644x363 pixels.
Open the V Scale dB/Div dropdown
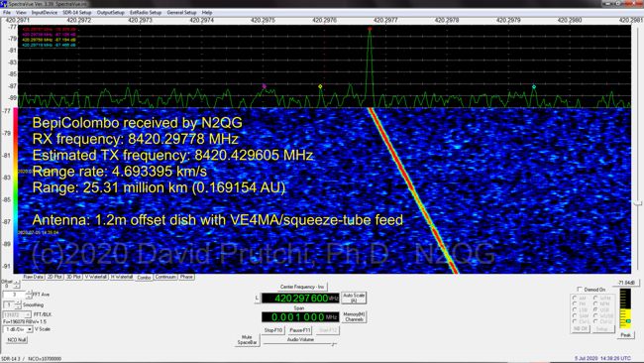[x=18, y=329]
